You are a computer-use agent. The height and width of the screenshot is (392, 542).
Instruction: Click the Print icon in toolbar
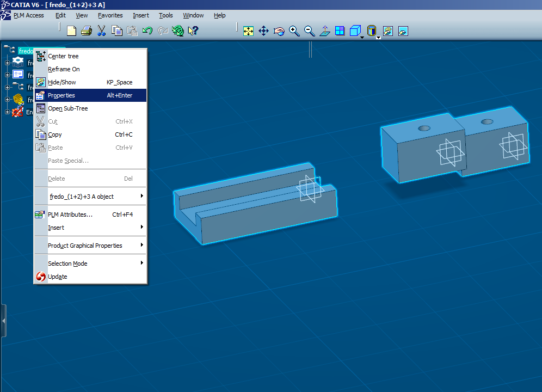coord(87,31)
